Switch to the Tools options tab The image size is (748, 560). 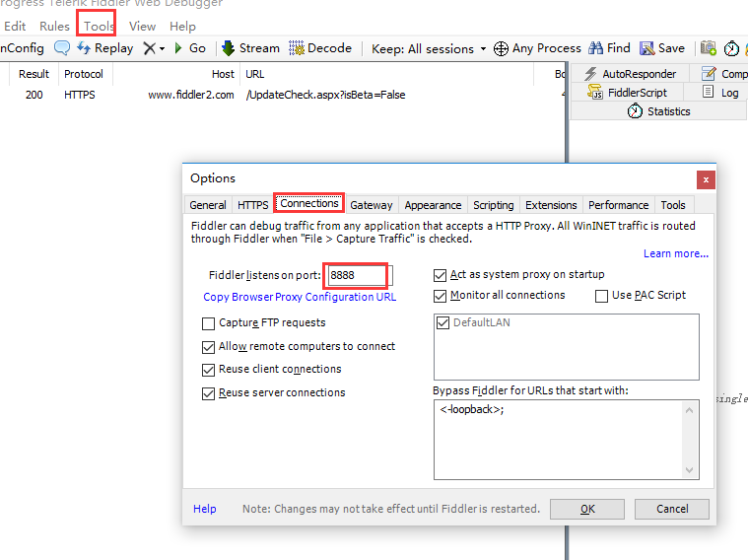pyautogui.click(x=673, y=205)
